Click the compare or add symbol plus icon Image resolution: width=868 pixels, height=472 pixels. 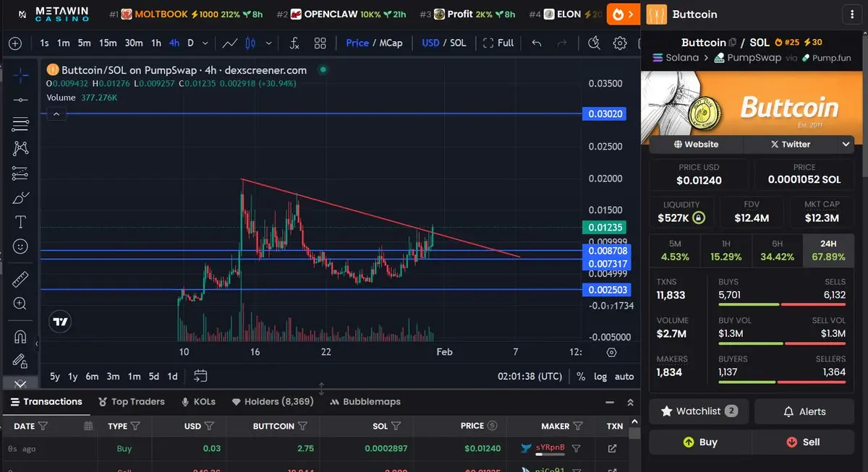tap(15, 43)
